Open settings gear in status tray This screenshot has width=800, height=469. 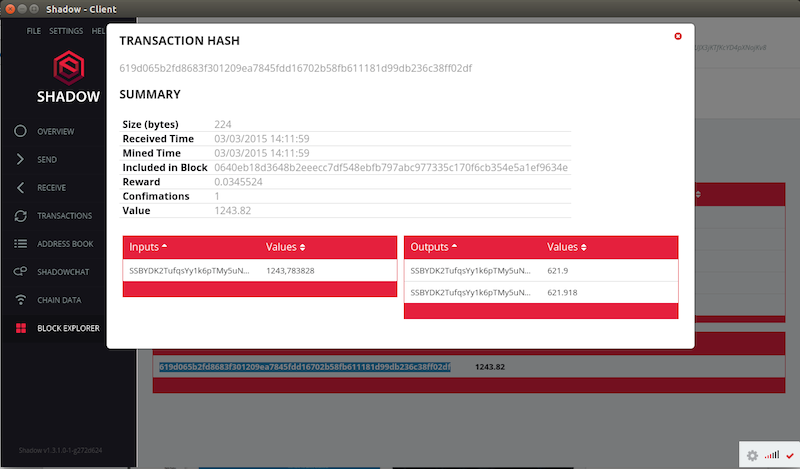[753, 455]
